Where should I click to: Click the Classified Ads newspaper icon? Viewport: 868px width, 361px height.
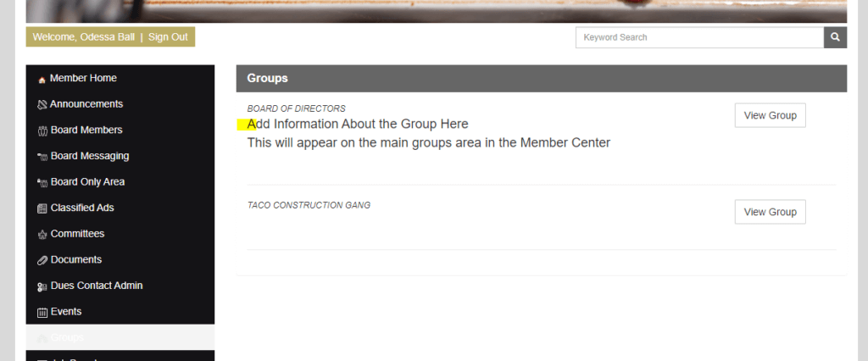pyautogui.click(x=42, y=208)
